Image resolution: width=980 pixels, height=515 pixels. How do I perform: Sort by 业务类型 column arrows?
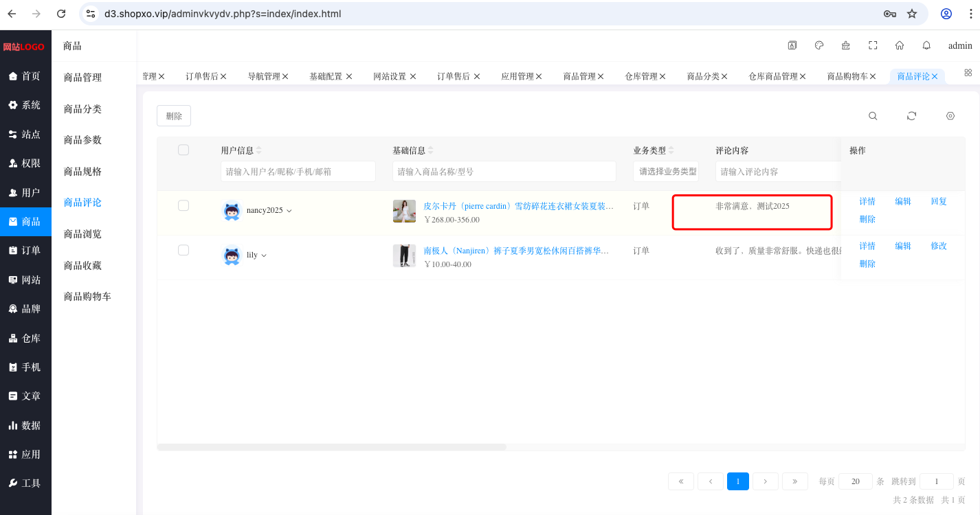pyautogui.click(x=671, y=150)
